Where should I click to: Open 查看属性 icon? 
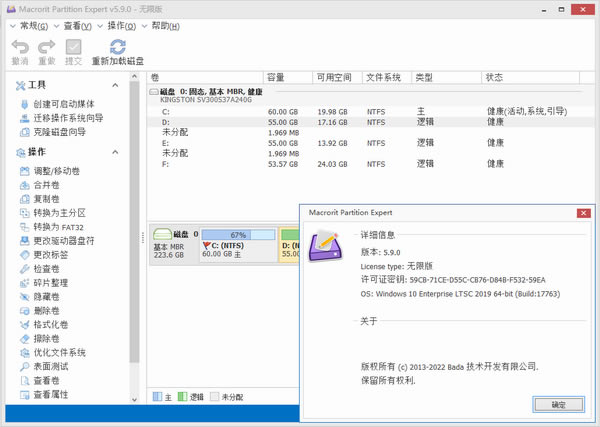pyautogui.click(x=24, y=394)
